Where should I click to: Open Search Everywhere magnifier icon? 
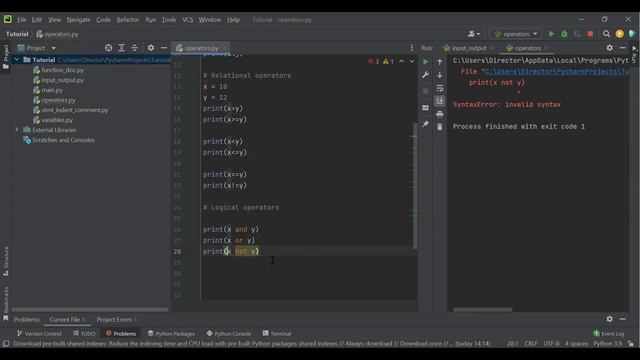pos(607,34)
